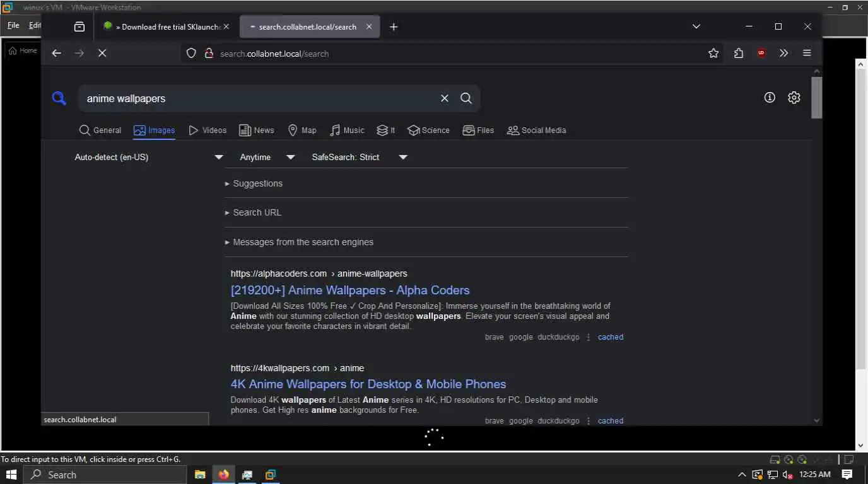Screen dimensions: 868x484
Task: Switch to Files category
Action: [478, 130]
